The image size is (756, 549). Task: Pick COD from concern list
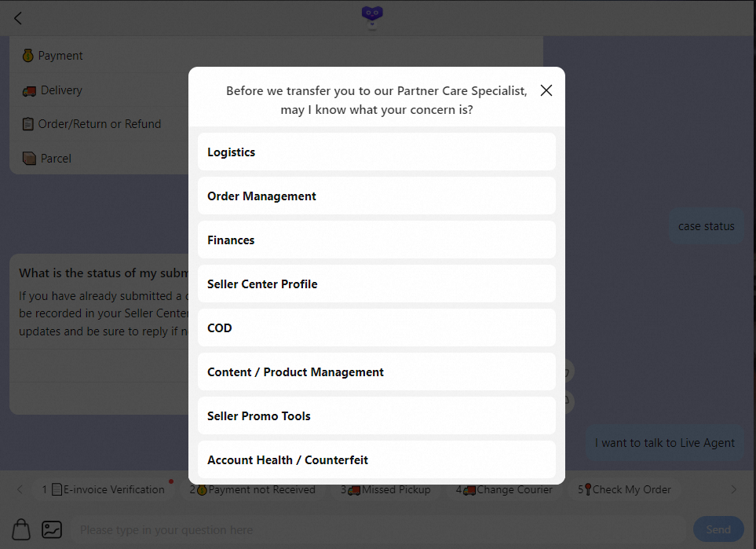pos(376,328)
